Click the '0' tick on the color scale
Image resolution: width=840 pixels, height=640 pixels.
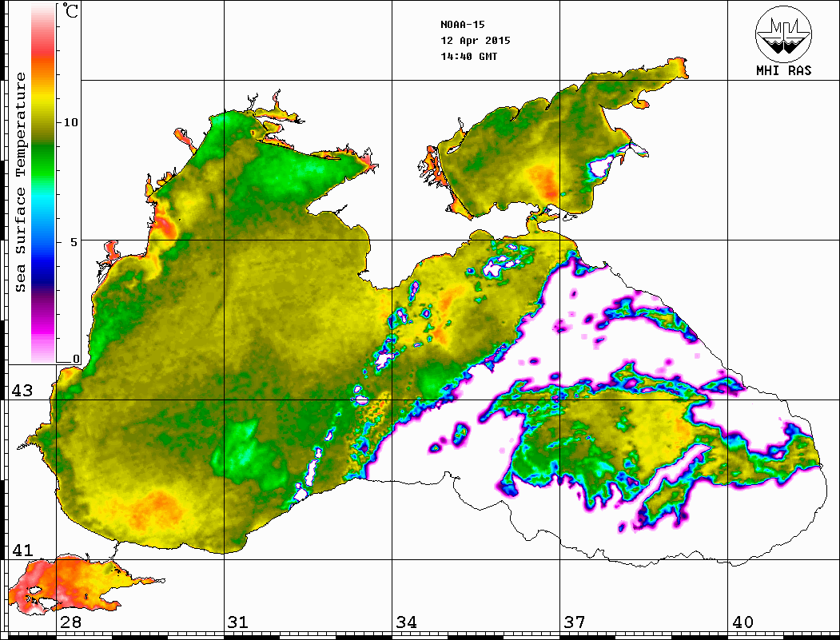pos(76,359)
